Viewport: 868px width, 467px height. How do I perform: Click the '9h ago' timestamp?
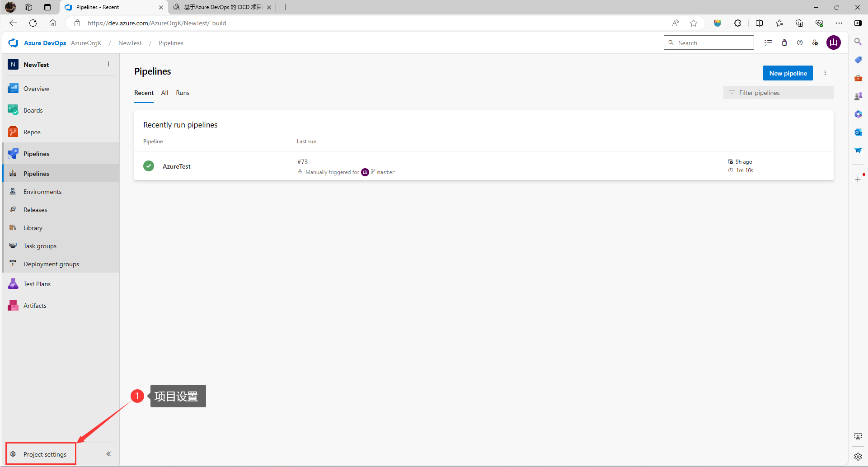tap(744, 162)
